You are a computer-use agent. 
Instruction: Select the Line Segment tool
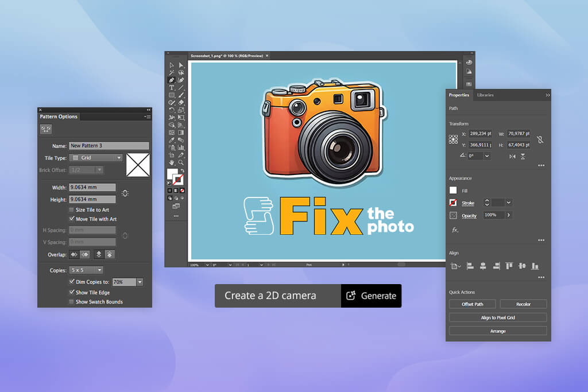point(181,87)
